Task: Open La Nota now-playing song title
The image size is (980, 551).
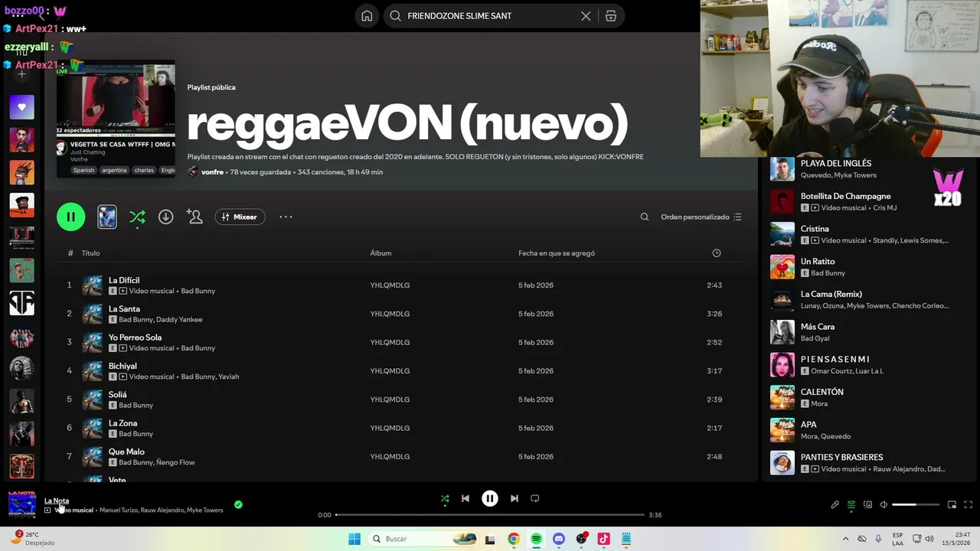Action: [57, 500]
